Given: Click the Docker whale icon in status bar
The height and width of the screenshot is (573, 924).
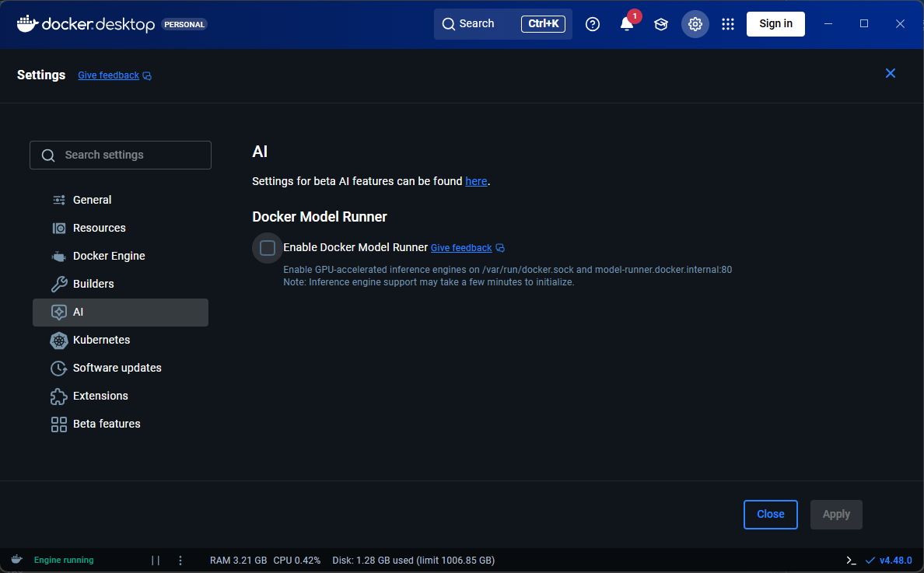Looking at the screenshot, I should [17, 560].
